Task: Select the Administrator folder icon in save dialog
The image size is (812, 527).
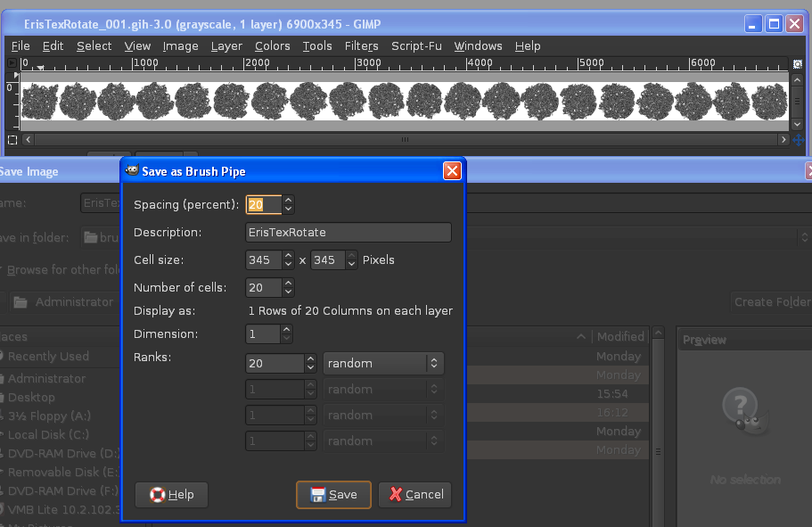Action: coord(20,301)
